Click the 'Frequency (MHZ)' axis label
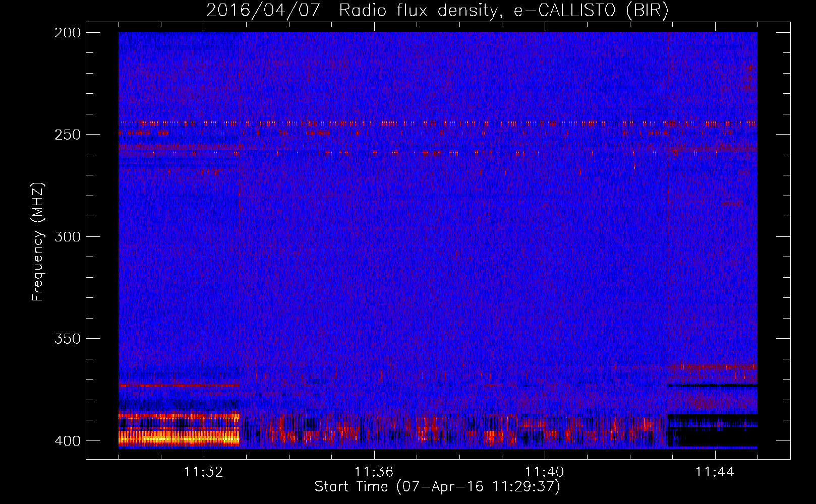Image resolution: width=816 pixels, height=504 pixels. [38, 241]
